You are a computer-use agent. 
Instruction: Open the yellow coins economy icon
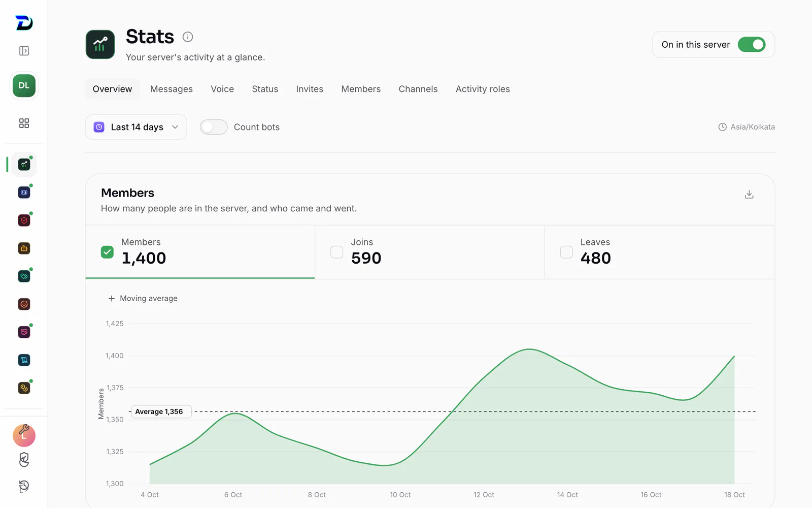click(24, 388)
